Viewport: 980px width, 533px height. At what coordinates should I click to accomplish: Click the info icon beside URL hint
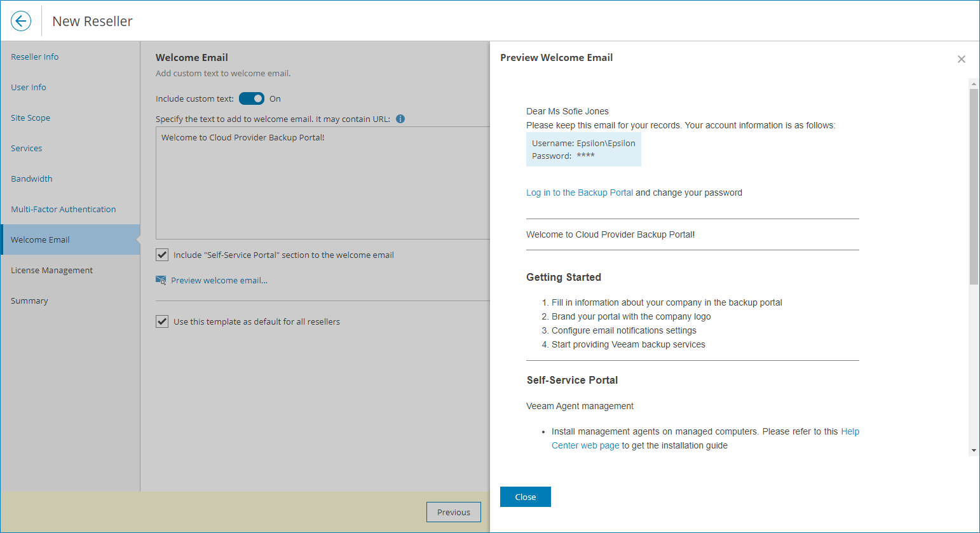400,119
